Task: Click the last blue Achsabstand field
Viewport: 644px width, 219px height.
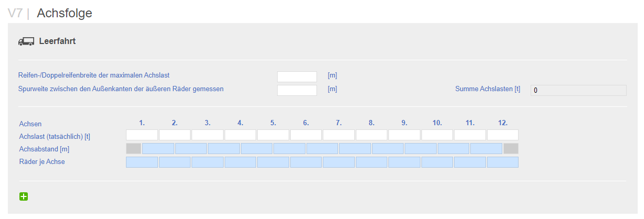Action: 487,148
